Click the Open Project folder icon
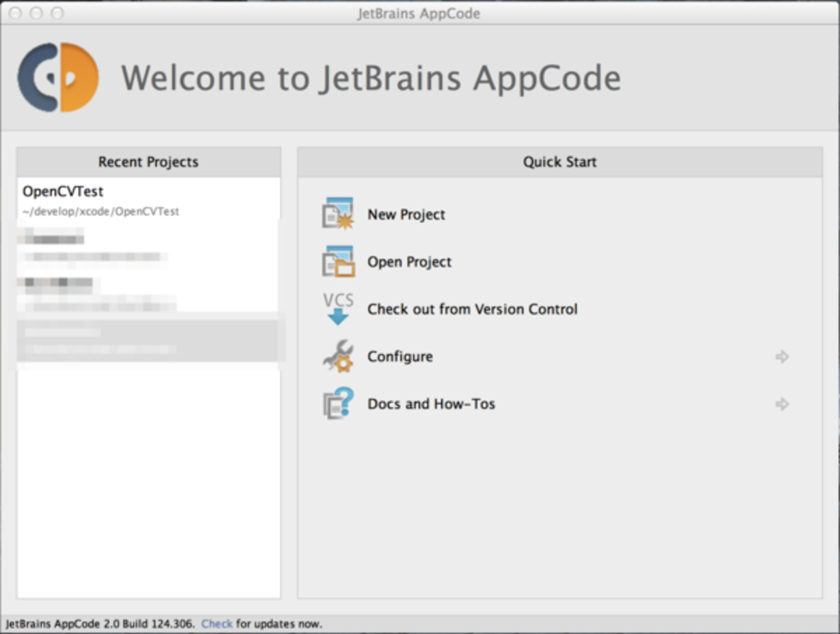 coord(338,262)
